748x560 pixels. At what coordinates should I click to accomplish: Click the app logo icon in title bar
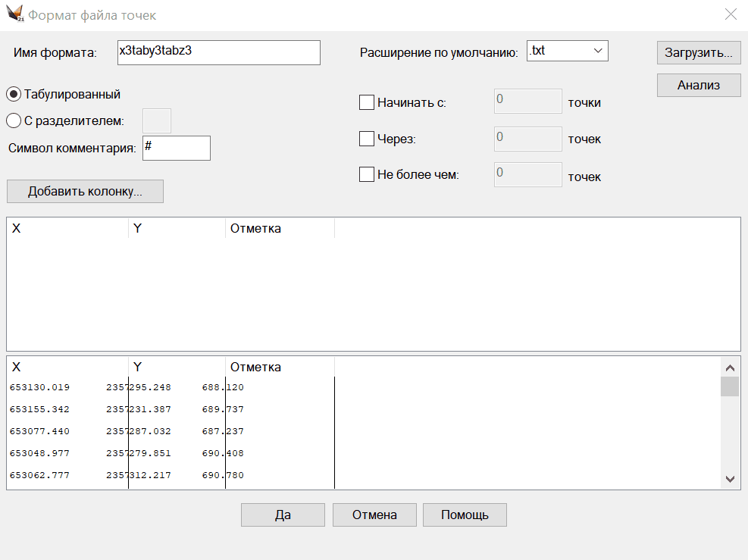[14, 15]
